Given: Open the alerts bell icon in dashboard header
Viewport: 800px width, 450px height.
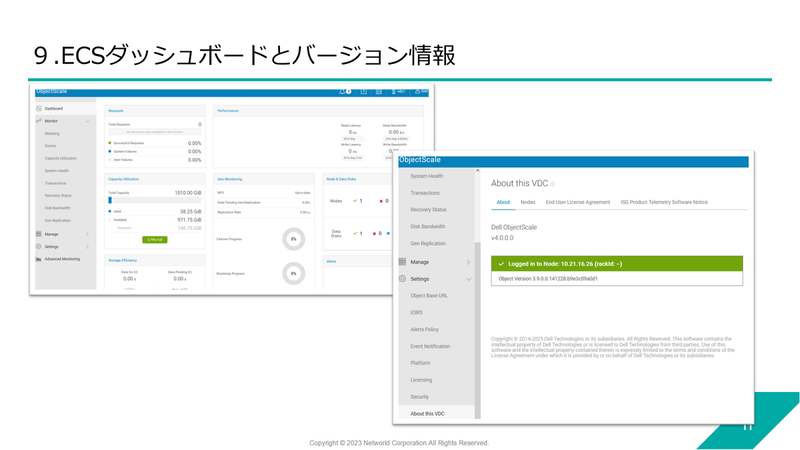Looking at the screenshot, I should (342, 91).
